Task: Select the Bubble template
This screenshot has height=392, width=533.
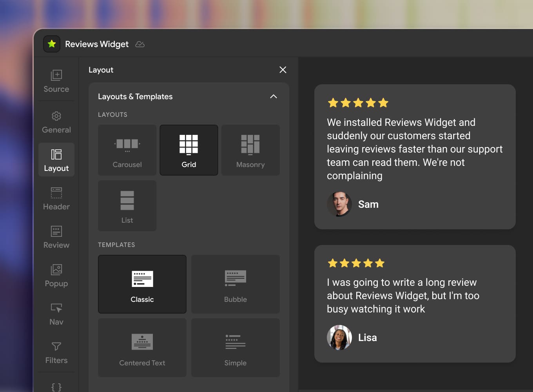Action: pyautogui.click(x=236, y=284)
